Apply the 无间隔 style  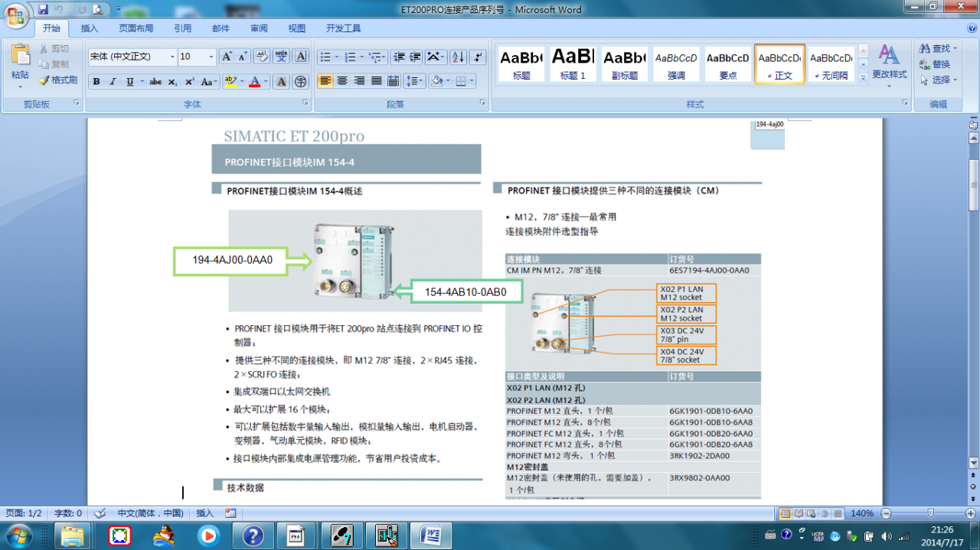point(831,63)
